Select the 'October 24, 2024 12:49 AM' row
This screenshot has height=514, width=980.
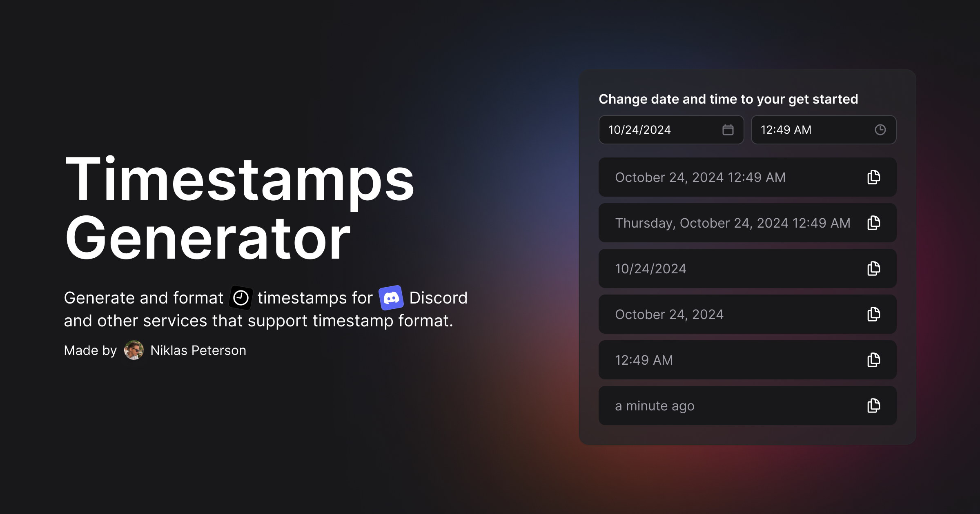[747, 177]
